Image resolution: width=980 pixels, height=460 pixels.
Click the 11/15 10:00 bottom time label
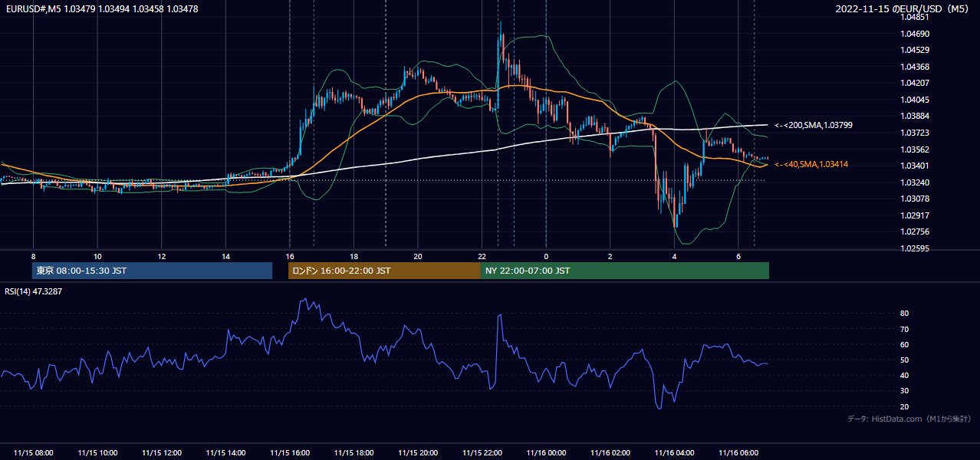tap(97, 452)
